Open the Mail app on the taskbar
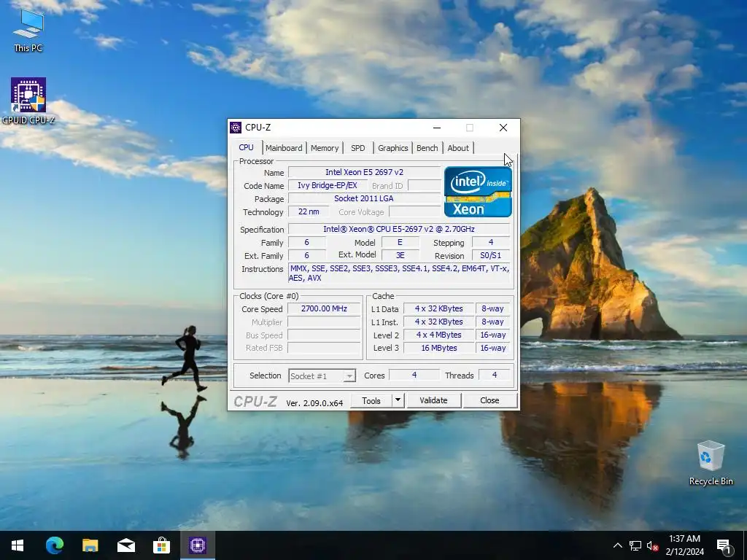 (125, 545)
